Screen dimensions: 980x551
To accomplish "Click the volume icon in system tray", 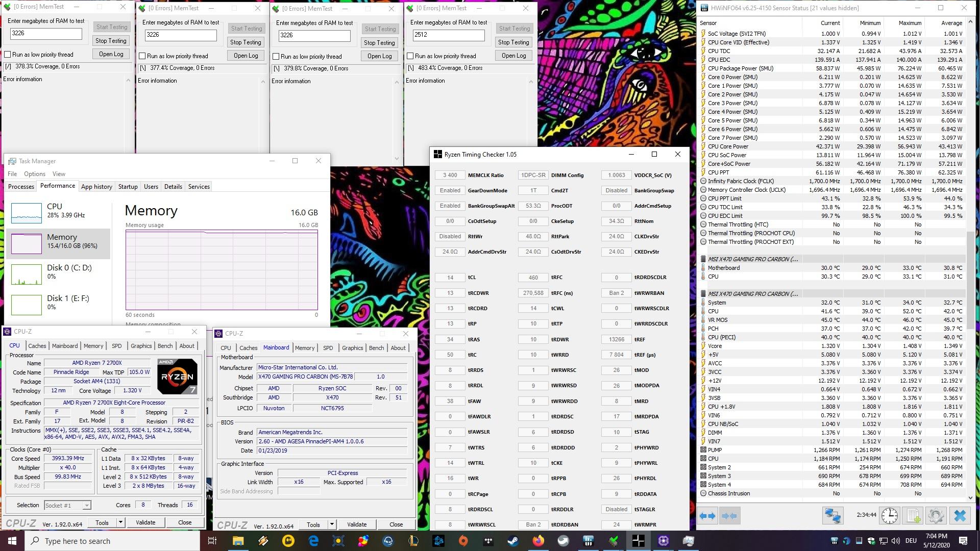I will tap(896, 541).
